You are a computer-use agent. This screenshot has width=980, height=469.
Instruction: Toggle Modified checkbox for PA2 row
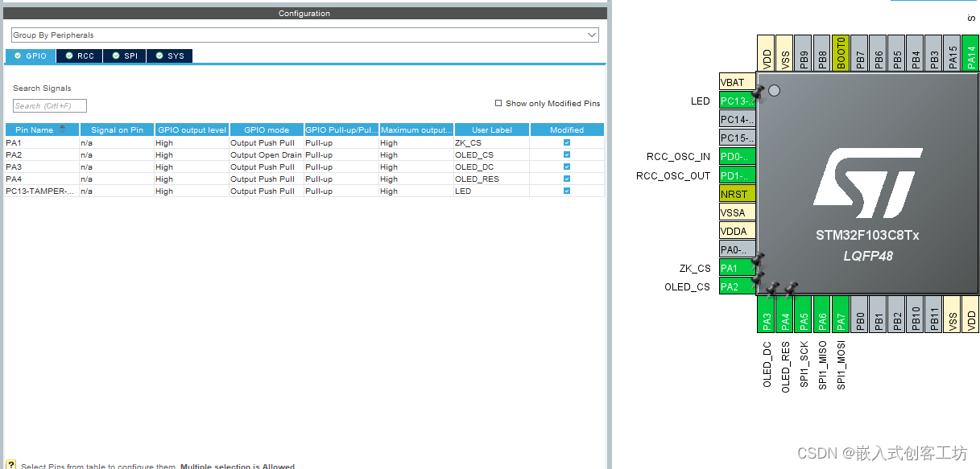(x=567, y=154)
